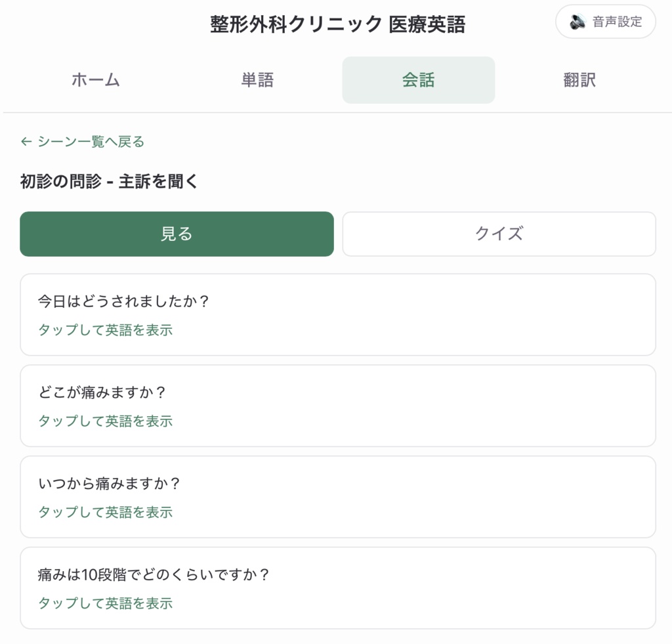
Task: Open the 音声設定 audio settings button
Action: (606, 22)
